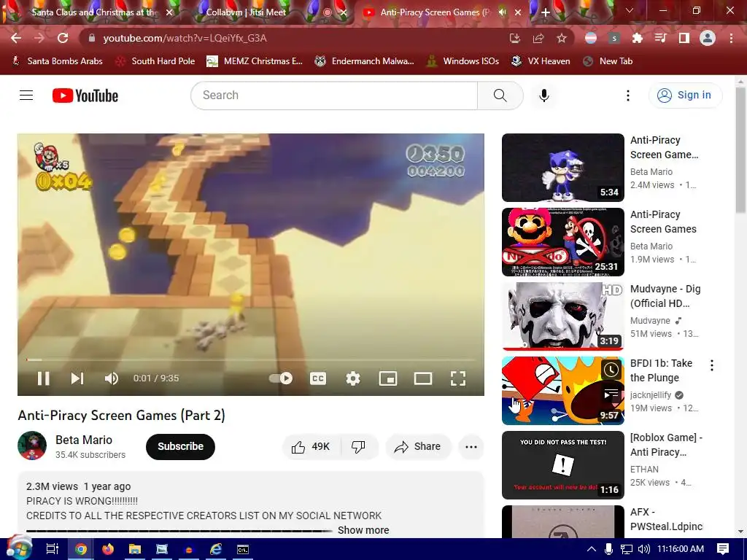
Task: Switch to theater mode
Action: [423, 378]
